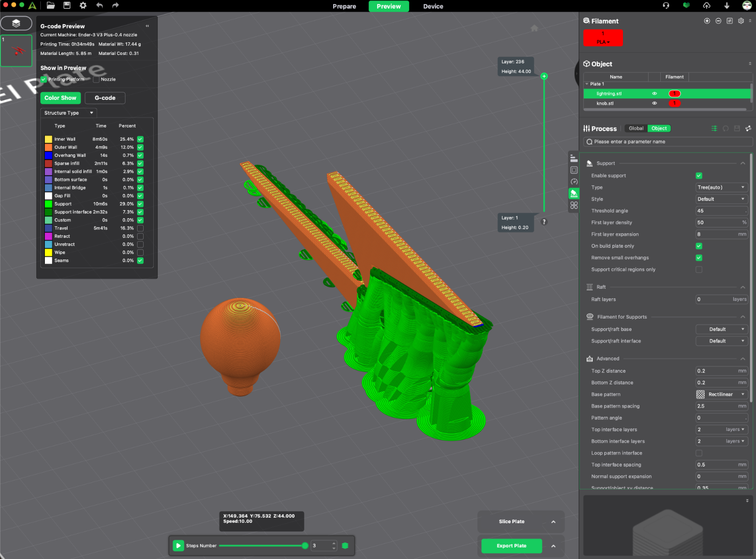Open the filament settings gear

click(741, 21)
